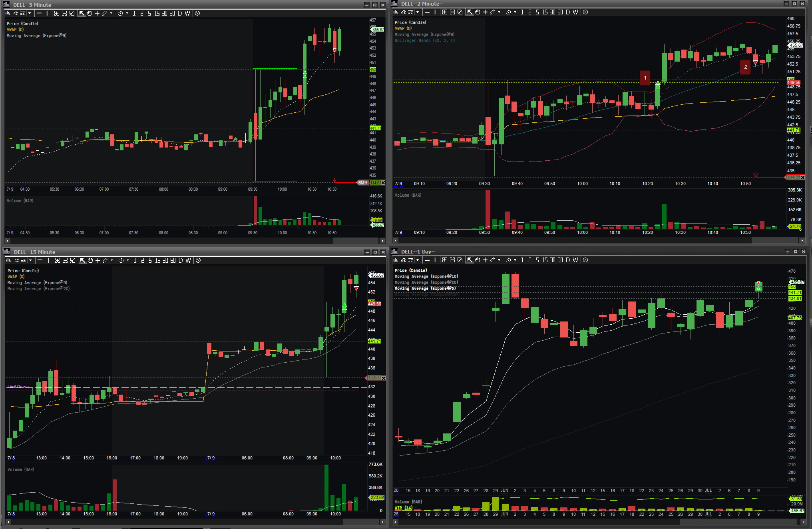Click left scroll arrow of DELL 15 Minute chart

[x=8, y=522]
